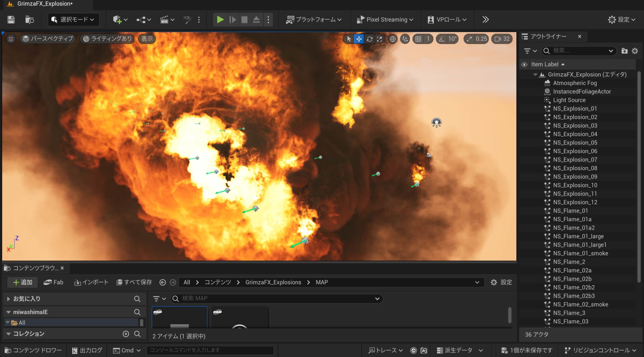The image size is (644, 357).
Task: Toggle the world/local coordinate globe icon
Action: [x=392, y=39]
